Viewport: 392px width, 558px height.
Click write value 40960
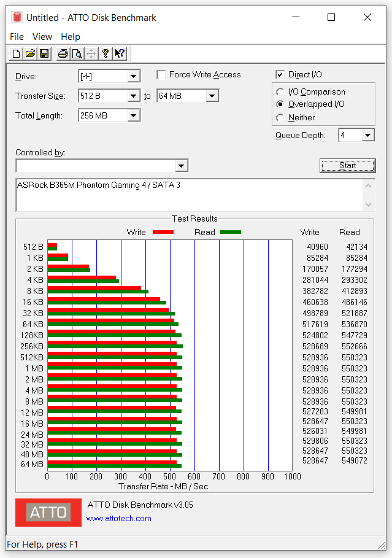point(317,247)
